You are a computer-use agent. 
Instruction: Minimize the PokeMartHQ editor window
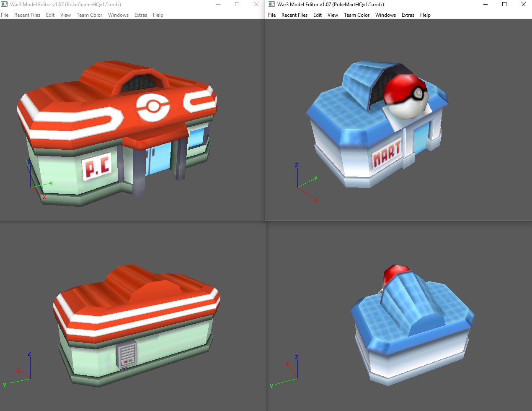[486, 4]
